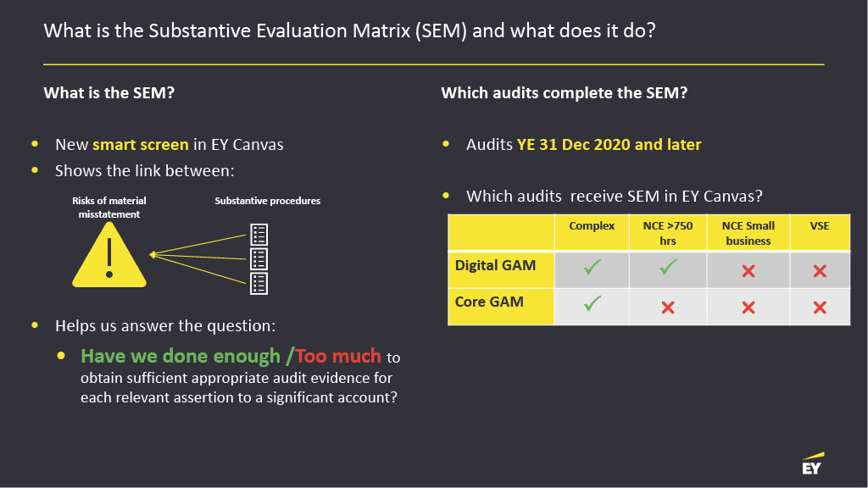Select the "Which audits complete the SEM?" heading
The image size is (868, 488).
(x=564, y=92)
